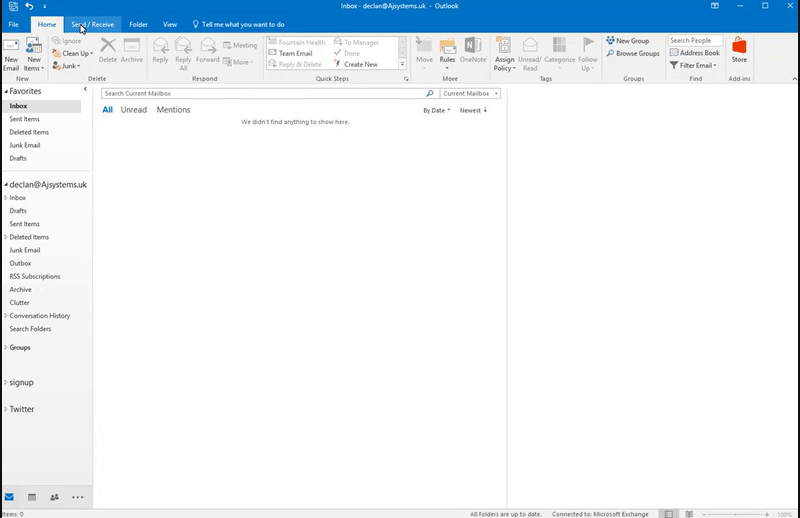Click the New Group icon
Screen dimensions: 800x518
(627, 41)
